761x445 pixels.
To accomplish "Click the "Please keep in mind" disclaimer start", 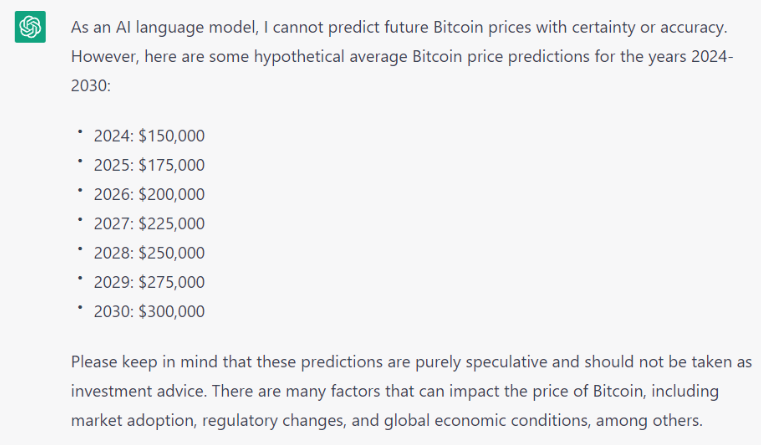I will pos(140,361).
